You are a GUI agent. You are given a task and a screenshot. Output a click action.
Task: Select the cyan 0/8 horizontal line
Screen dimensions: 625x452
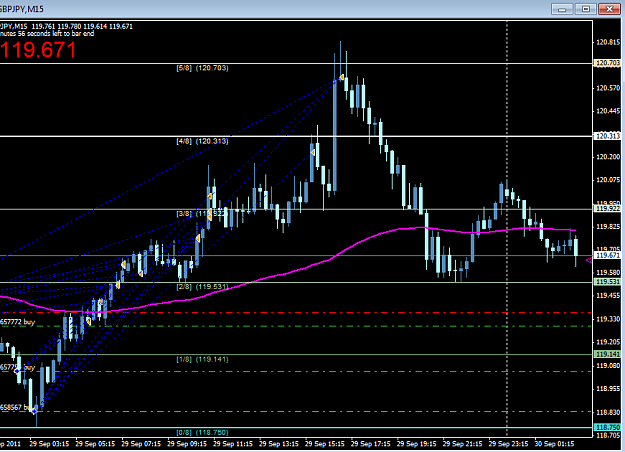(x=296, y=428)
